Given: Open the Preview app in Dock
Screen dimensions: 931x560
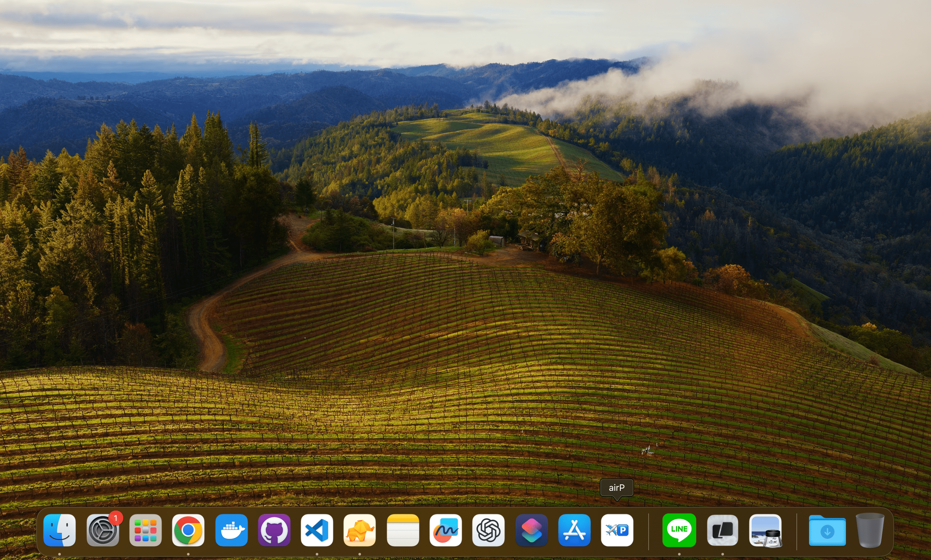Looking at the screenshot, I should [x=765, y=530].
